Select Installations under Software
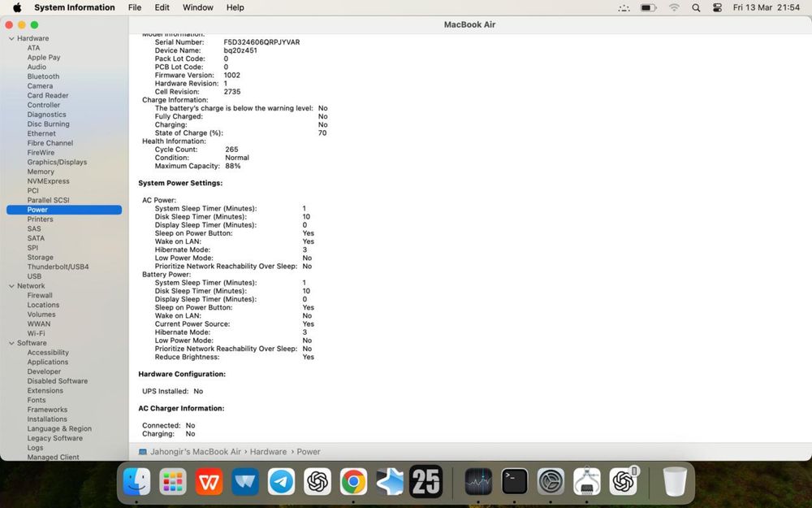This screenshot has width=812, height=508. [x=47, y=419]
